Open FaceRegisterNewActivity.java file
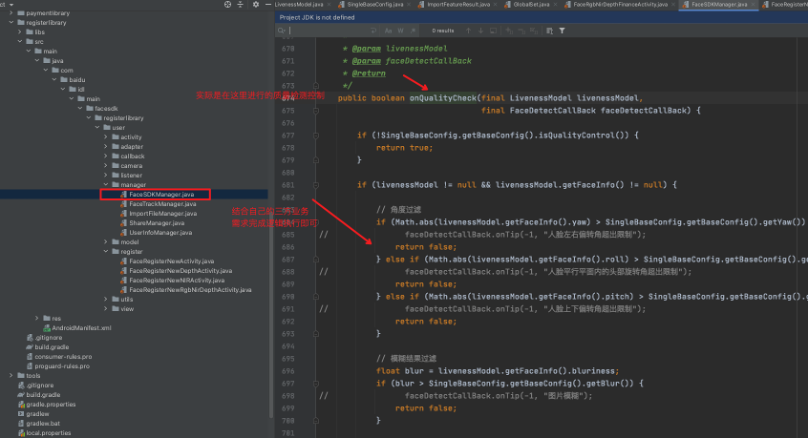Image resolution: width=808 pixels, height=438 pixels. (167, 261)
